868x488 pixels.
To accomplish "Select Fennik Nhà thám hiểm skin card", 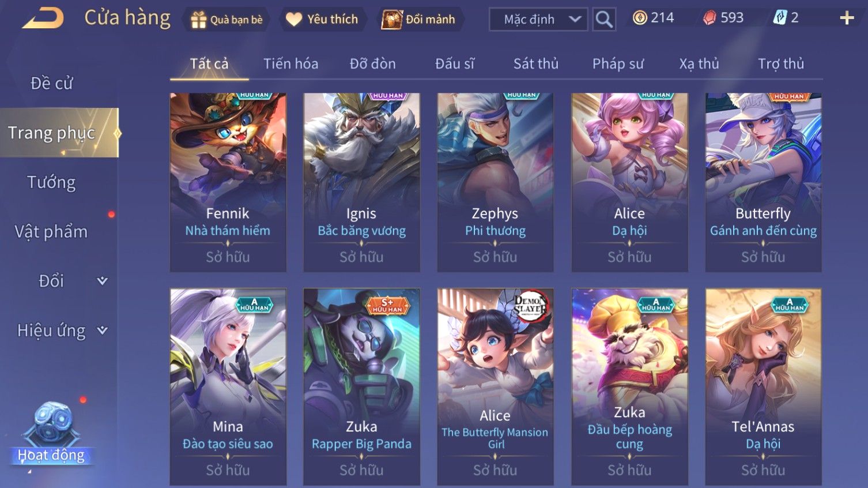I will 228,182.
